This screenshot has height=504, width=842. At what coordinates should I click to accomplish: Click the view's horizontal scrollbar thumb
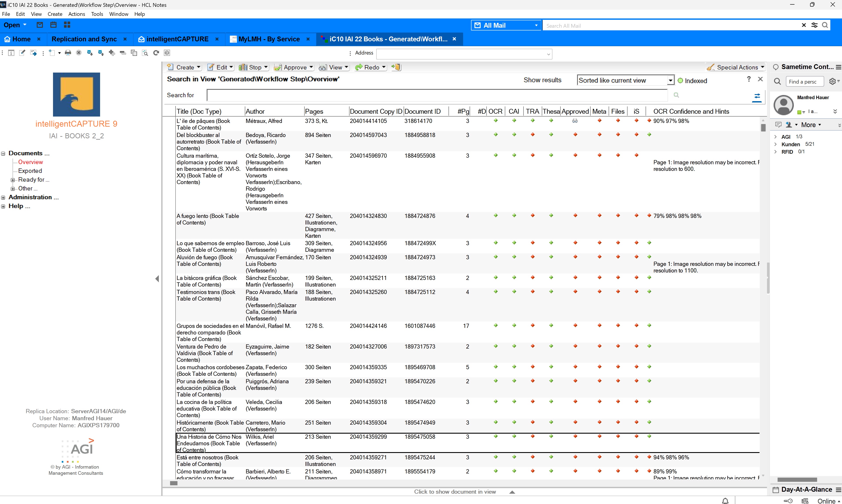coord(174,483)
